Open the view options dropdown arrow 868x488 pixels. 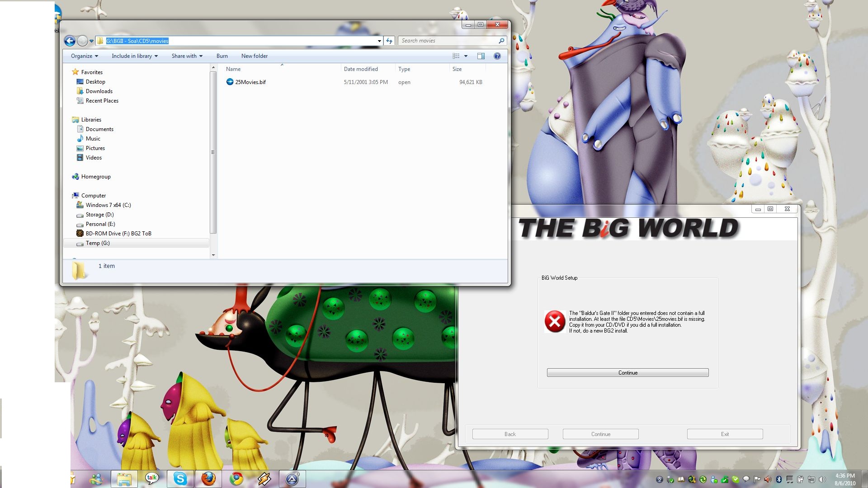click(x=466, y=56)
